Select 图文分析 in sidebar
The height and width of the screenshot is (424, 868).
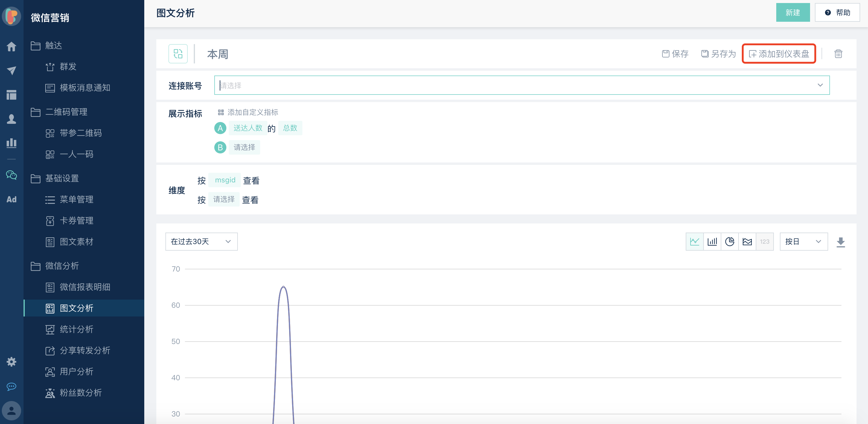(84, 308)
